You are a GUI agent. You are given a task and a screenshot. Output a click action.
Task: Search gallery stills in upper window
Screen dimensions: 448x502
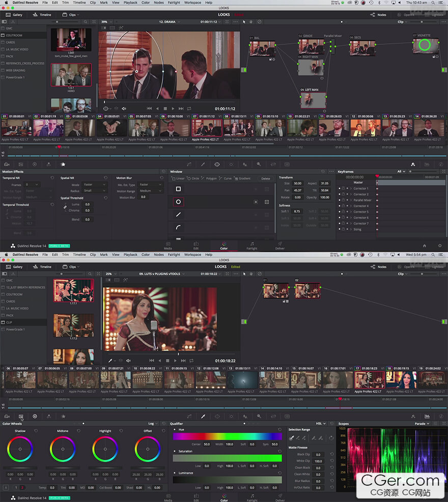click(x=86, y=22)
